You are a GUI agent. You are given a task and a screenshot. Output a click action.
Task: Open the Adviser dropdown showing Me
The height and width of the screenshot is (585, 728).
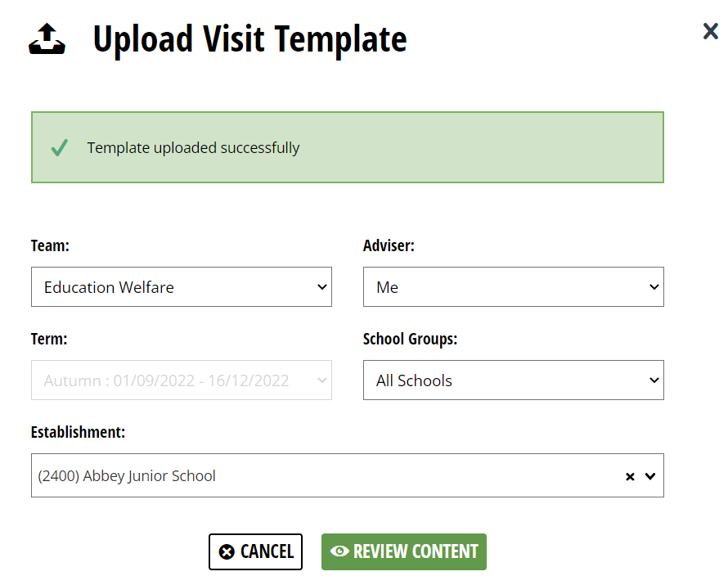point(514,287)
